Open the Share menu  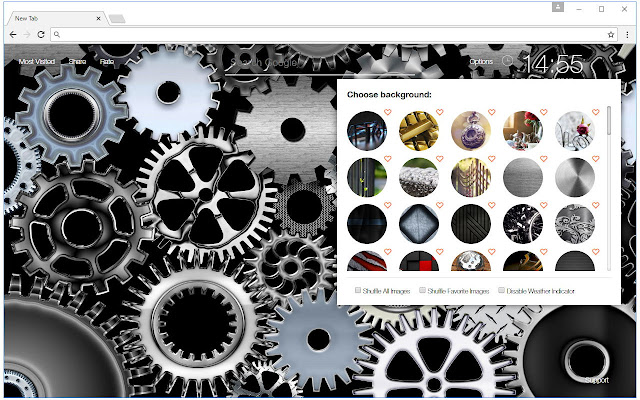click(x=77, y=62)
